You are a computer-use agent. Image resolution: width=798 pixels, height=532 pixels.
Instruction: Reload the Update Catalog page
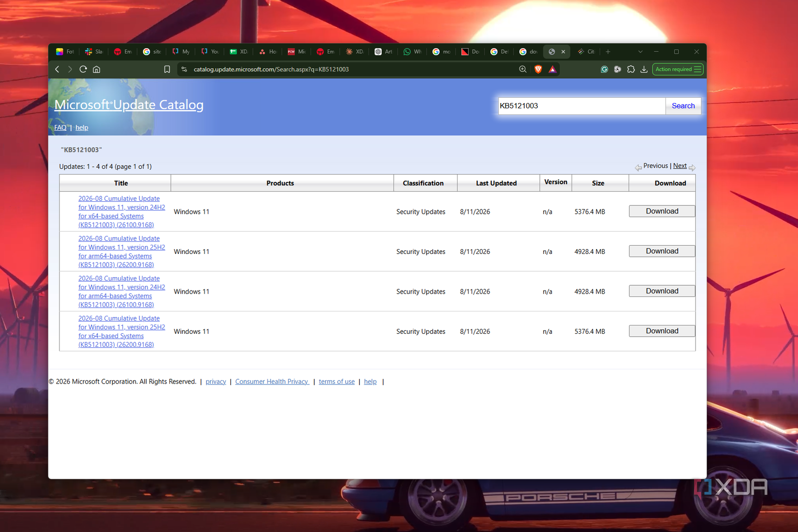83,69
